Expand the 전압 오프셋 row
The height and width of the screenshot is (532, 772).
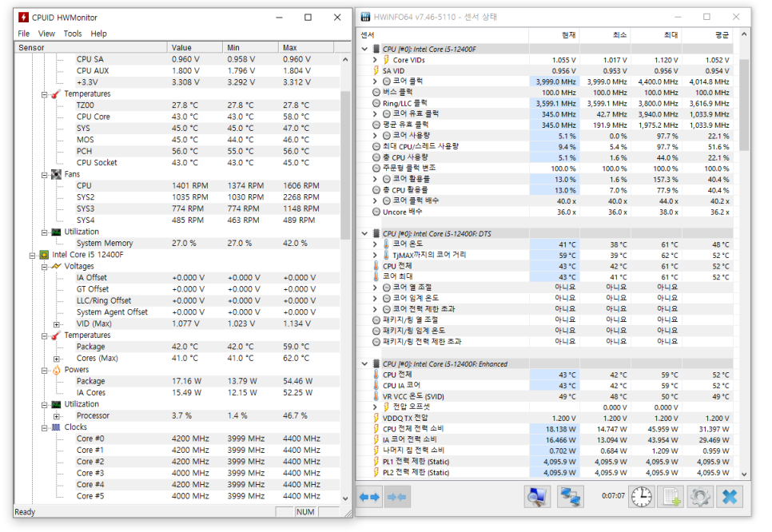click(375, 407)
